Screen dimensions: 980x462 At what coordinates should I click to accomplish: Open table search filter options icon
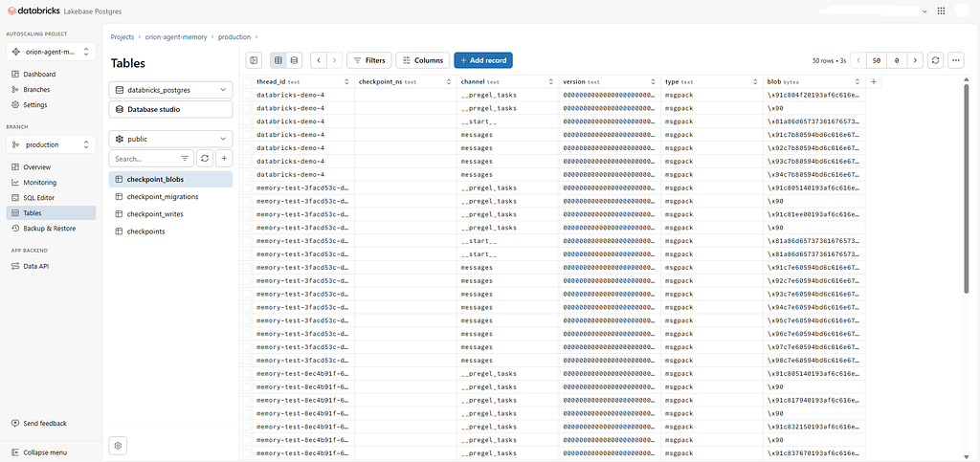tap(185, 159)
